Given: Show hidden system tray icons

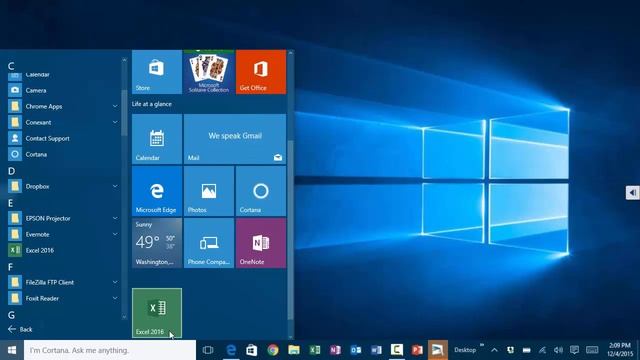Looking at the screenshot, I should pyautogui.click(x=494, y=350).
